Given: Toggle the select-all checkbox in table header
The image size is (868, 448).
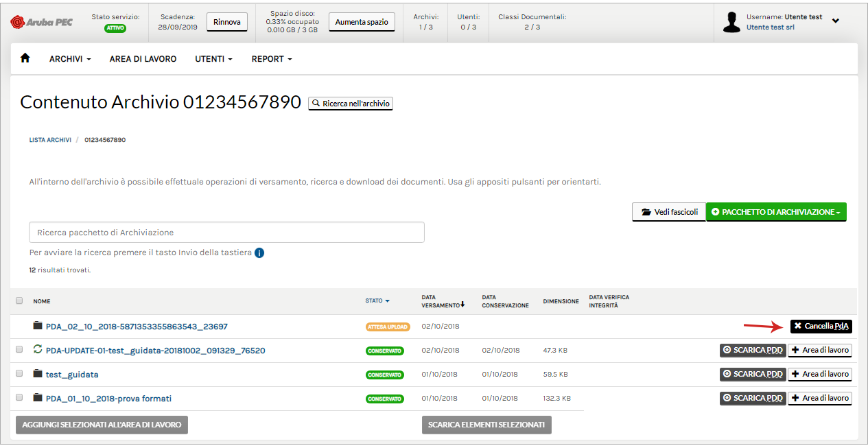Looking at the screenshot, I should pyautogui.click(x=19, y=300).
